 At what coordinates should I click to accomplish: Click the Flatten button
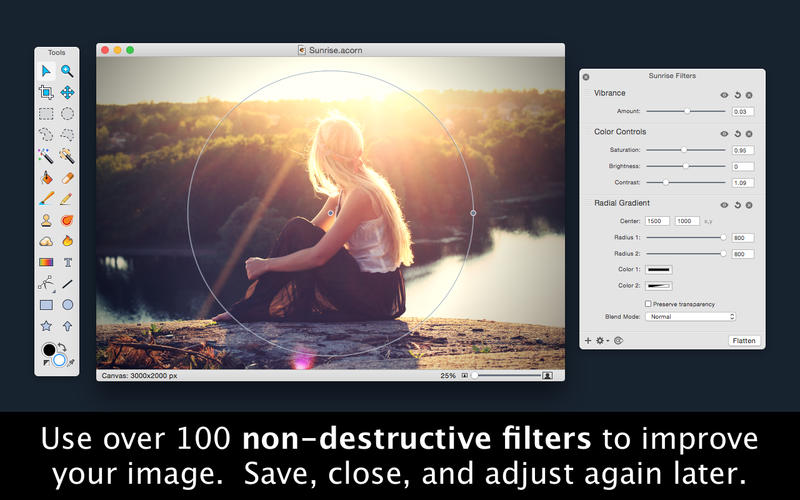pos(744,341)
